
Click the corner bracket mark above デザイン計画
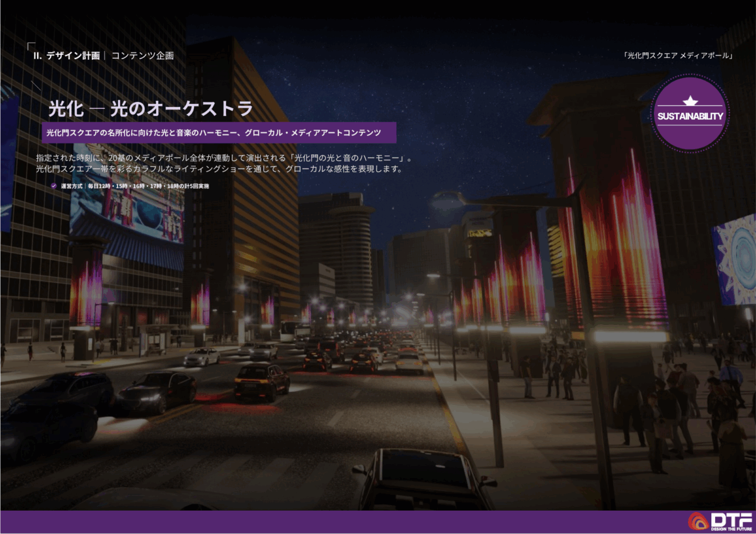point(31,46)
